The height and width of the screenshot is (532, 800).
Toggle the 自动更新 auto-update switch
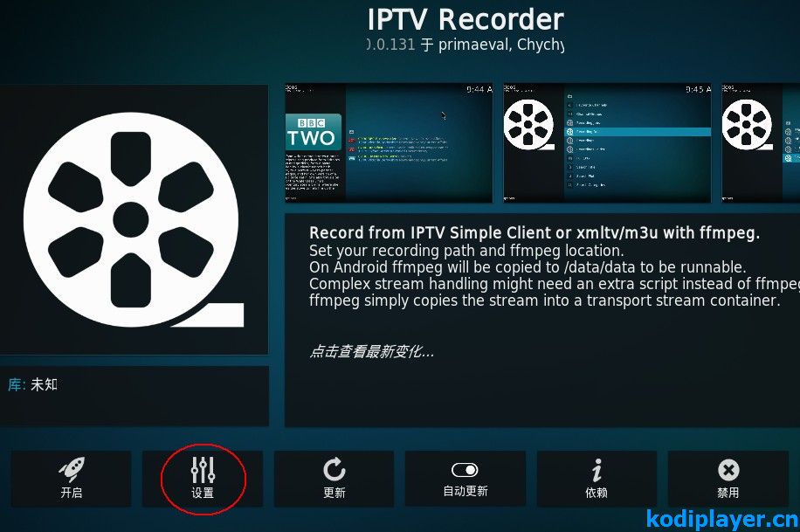tap(465, 469)
